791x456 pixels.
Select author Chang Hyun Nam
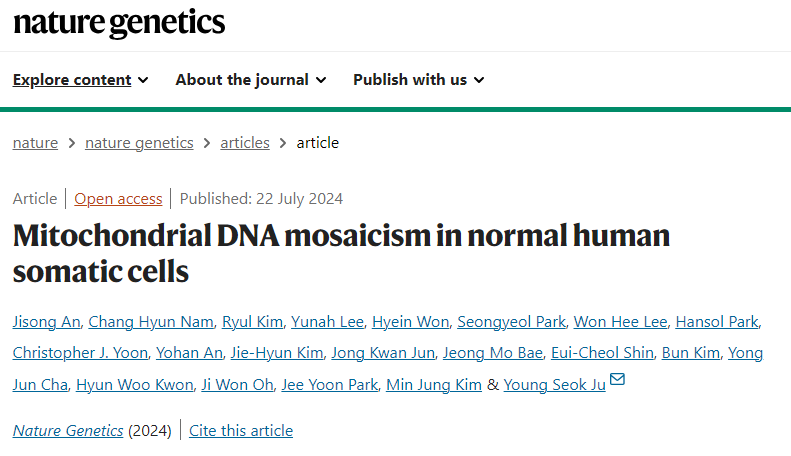click(151, 322)
